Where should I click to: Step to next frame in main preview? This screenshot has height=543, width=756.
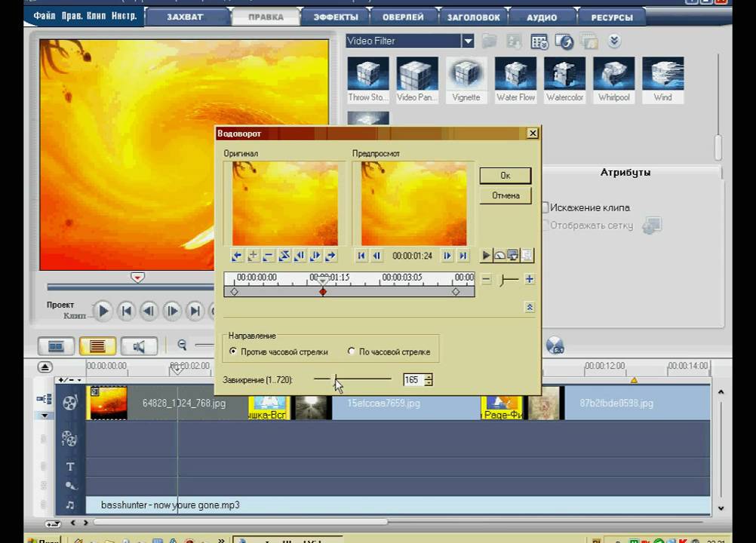tap(171, 311)
